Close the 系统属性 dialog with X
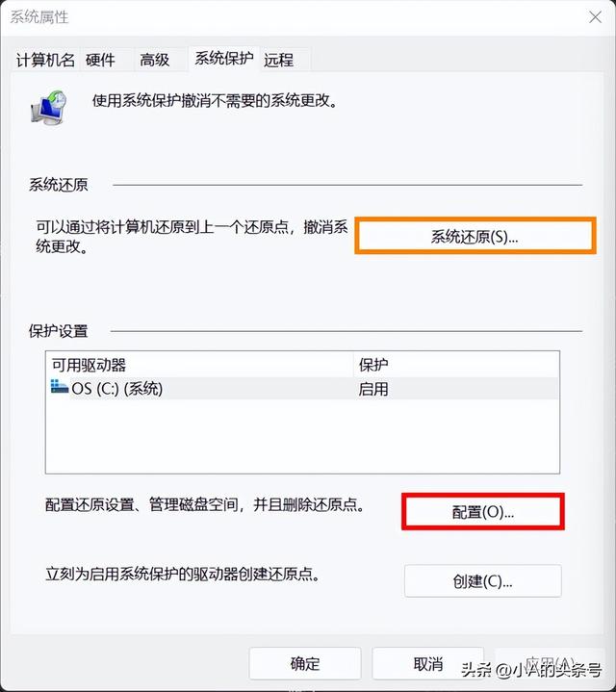This screenshot has height=692, width=616. (x=595, y=17)
